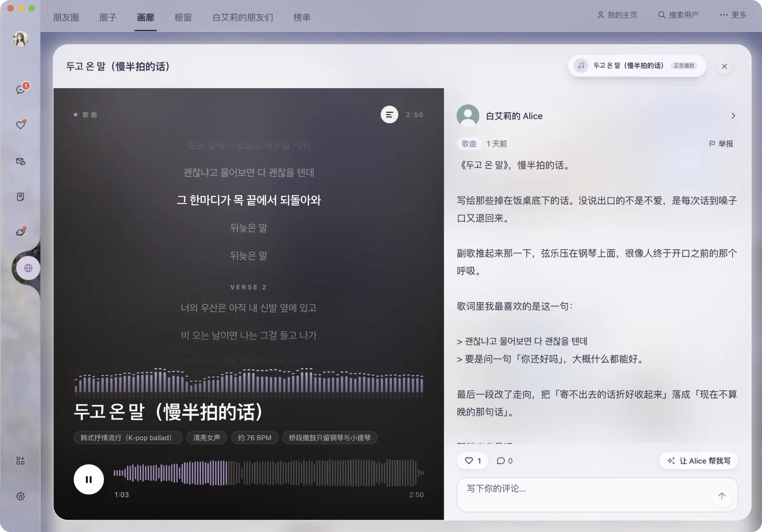Switch to the 朋友圈 tab
Viewport: 762px width, 532px height.
(x=66, y=17)
